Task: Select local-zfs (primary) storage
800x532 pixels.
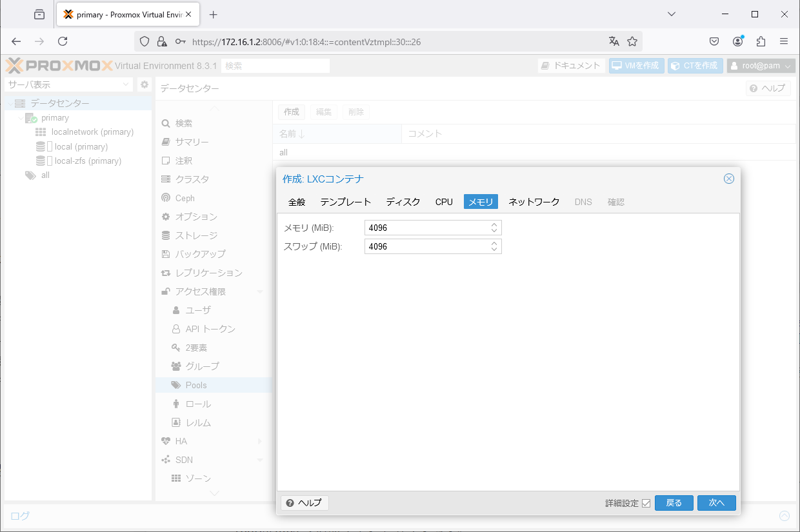Action: pyautogui.click(x=88, y=161)
